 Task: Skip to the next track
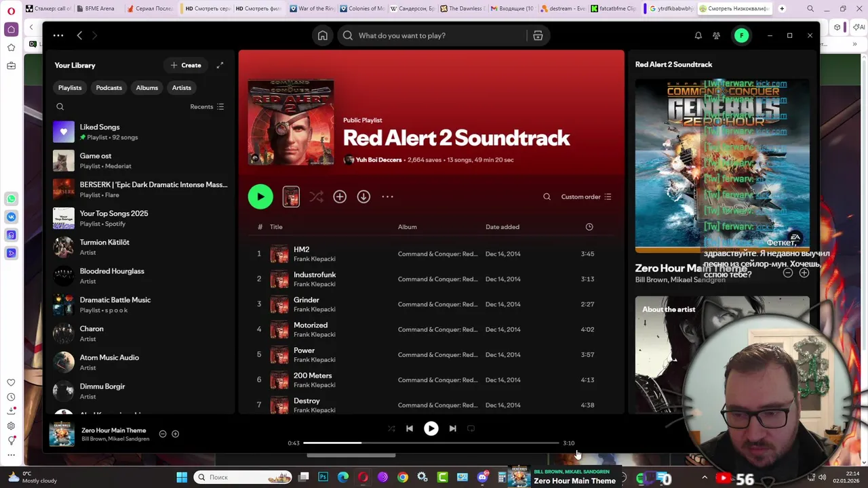point(452,428)
